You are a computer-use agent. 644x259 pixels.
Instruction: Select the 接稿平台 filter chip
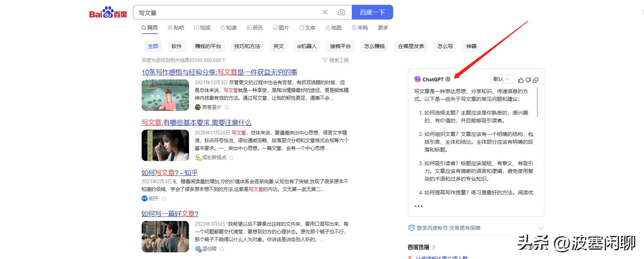pos(340,46)
